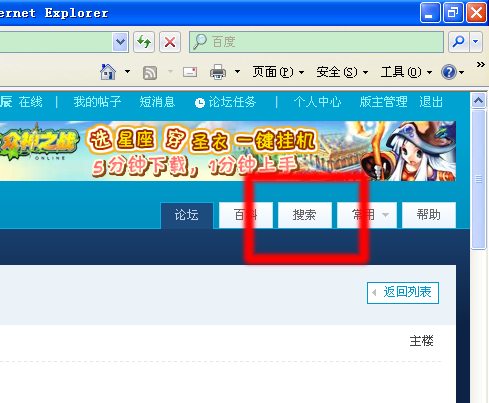The height and width of the screenshot is (403, 489).
Task: Select the 论坛 tab
Action: tap(187, 215)
